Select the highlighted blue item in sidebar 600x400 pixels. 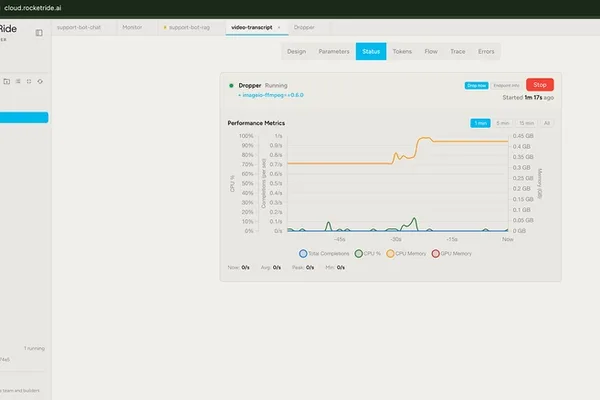[24, 118]
